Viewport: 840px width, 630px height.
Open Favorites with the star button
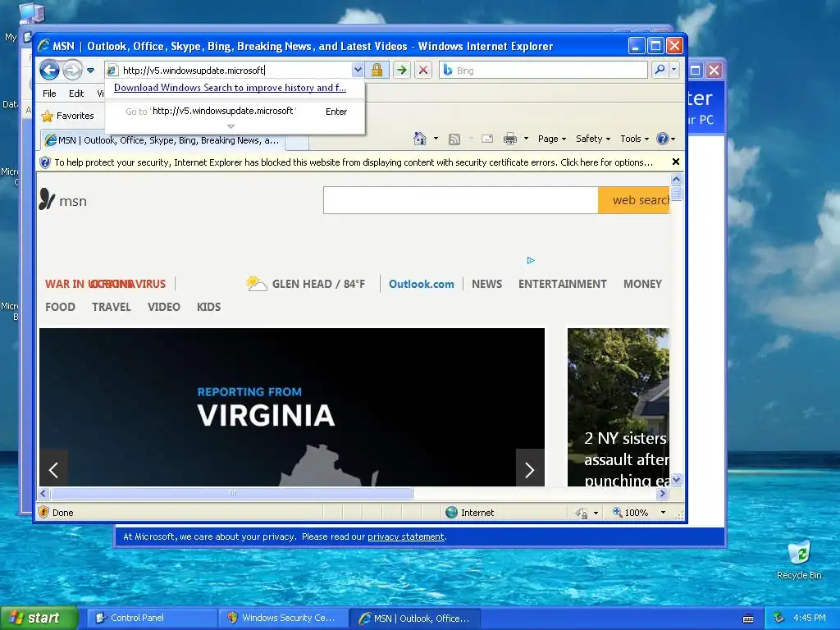[67, 116]
